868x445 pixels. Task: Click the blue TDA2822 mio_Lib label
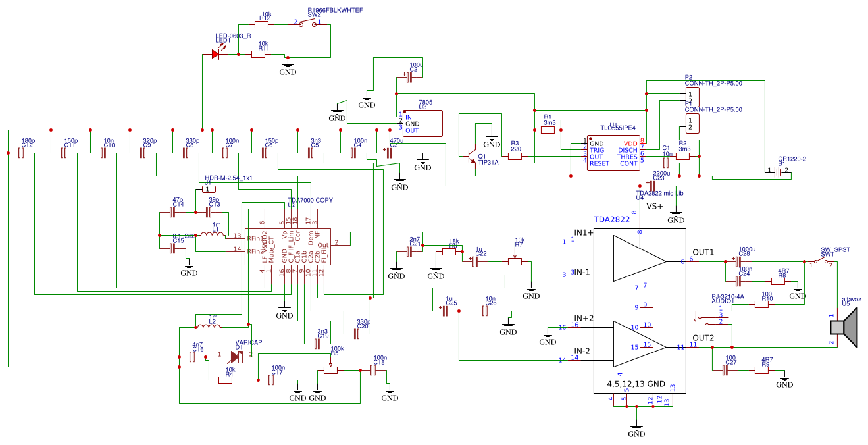click(x=658, y=193)
